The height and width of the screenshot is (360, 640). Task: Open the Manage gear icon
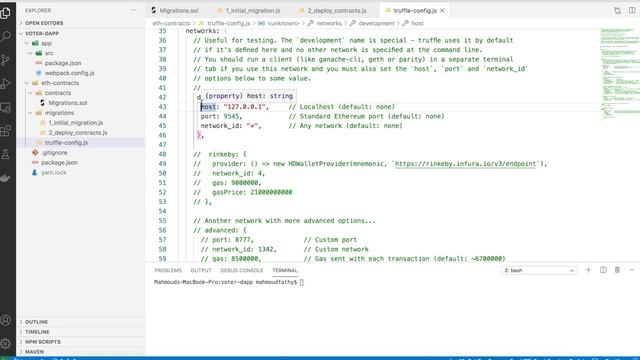6,344
